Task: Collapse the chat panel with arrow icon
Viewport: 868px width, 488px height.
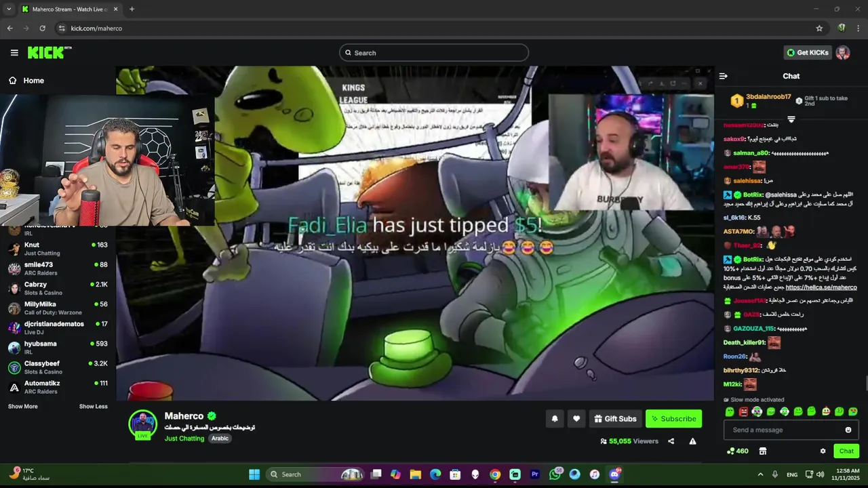Action: [x=723, y=76]
